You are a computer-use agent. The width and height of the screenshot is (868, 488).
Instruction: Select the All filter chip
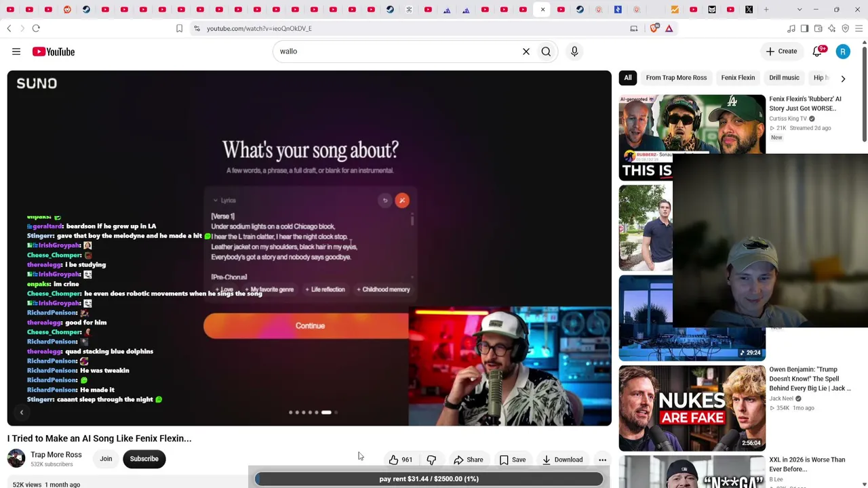(x=628, y=78)
